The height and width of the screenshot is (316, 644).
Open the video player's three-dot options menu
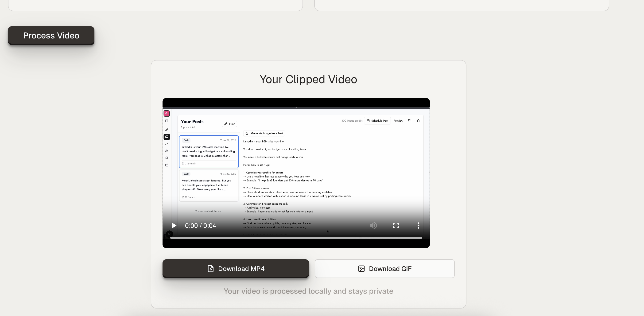(418, 226)
